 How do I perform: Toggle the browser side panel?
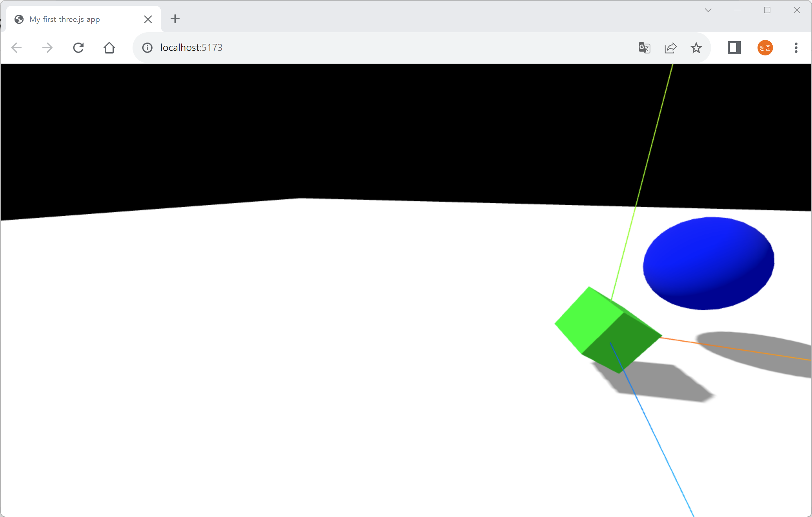tap(734, 47)
